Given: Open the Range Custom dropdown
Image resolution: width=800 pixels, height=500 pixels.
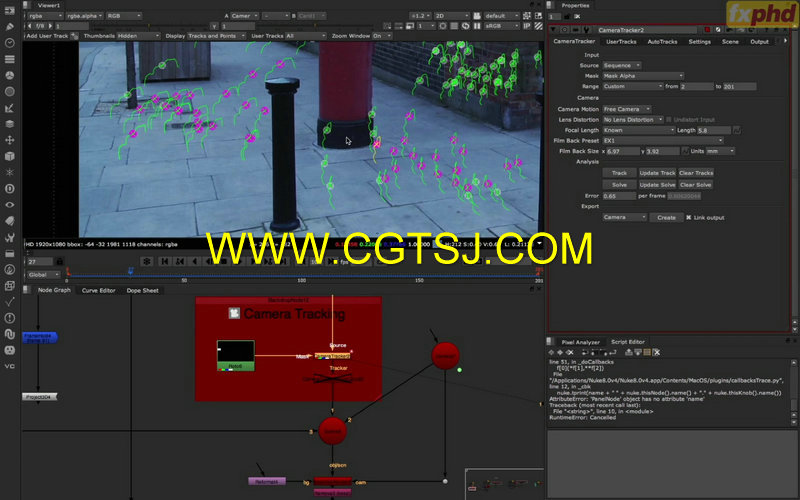Looking at the screenshot, I should coord(633,86).
